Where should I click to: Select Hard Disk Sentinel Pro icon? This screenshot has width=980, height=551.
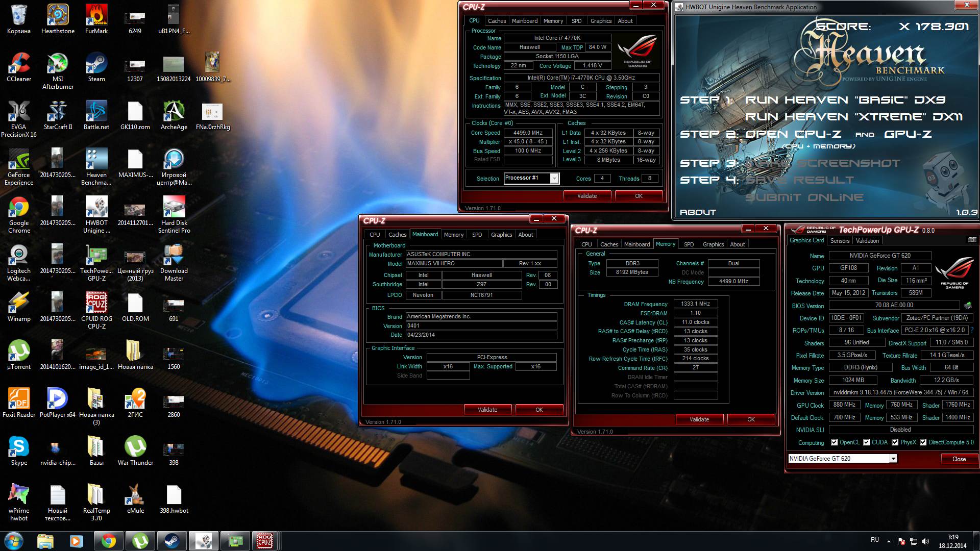pyautogui.click(x=174, y=215)
